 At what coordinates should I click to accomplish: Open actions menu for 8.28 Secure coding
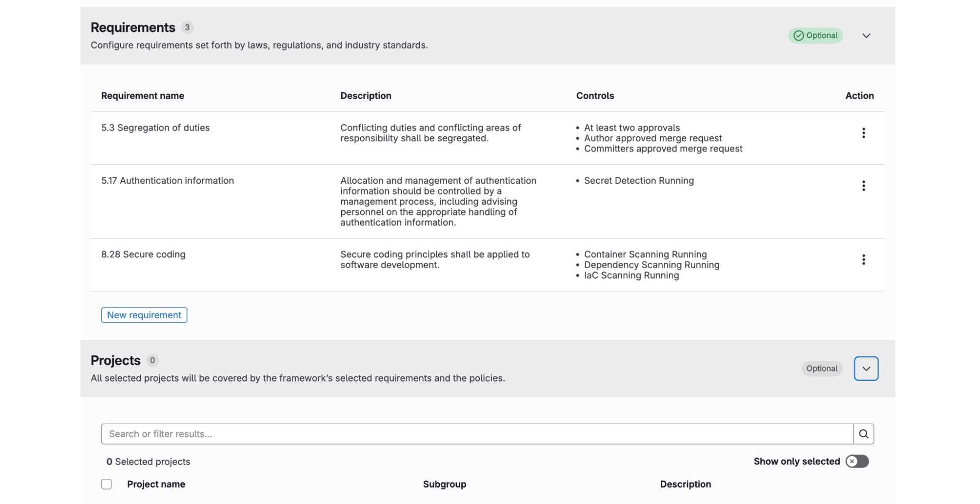click(x=863, y=259)
